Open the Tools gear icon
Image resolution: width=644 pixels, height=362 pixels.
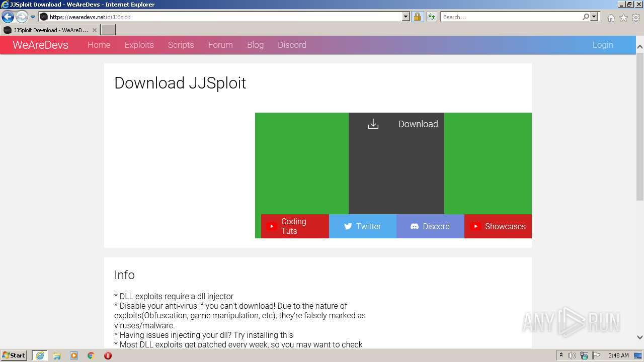[x=636, y=18]
